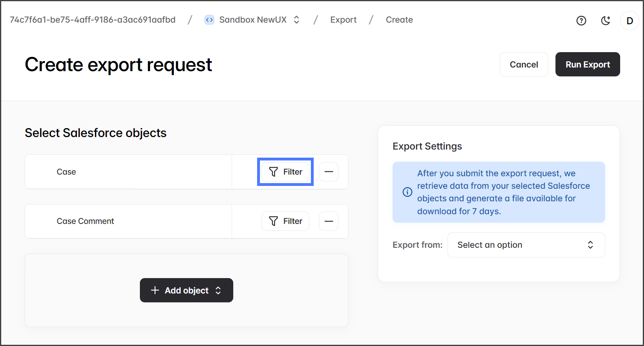Select the Case Comment row label

(x=85, y=221)
